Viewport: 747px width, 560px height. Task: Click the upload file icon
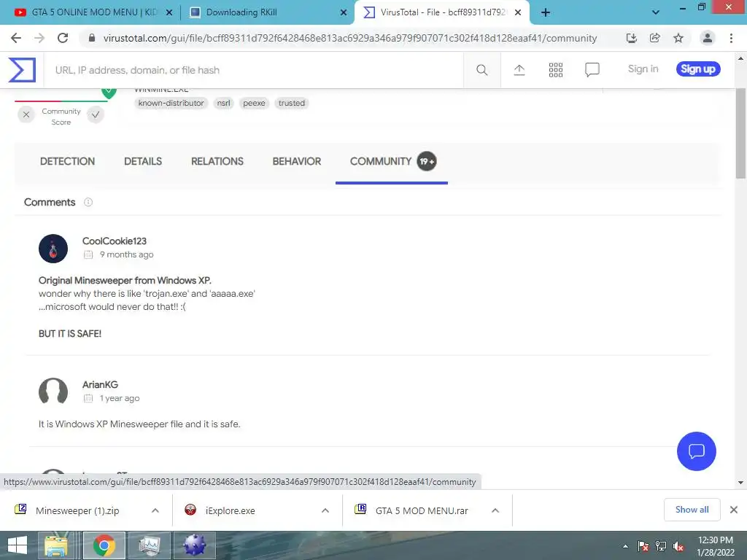pyautogui.click(x=519, y=70)
